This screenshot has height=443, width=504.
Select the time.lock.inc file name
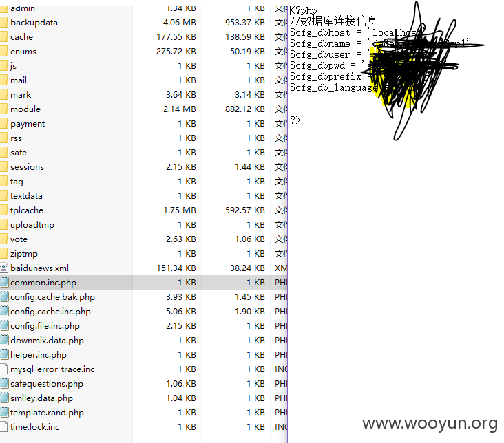[34, 427]
